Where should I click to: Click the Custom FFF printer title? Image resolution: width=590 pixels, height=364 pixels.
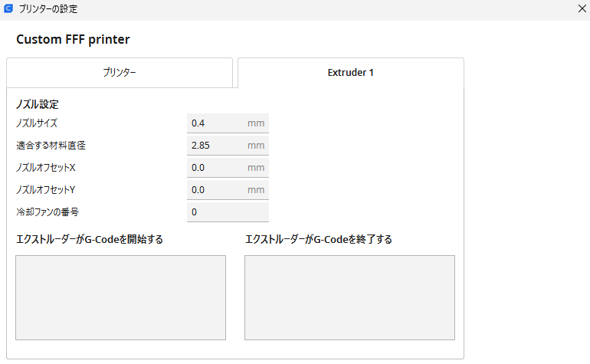tap(73, 39)
